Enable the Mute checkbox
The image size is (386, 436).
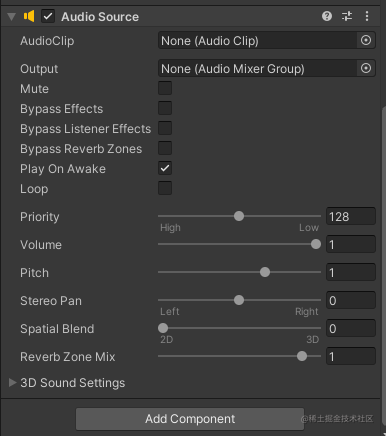tap(165, 88)
